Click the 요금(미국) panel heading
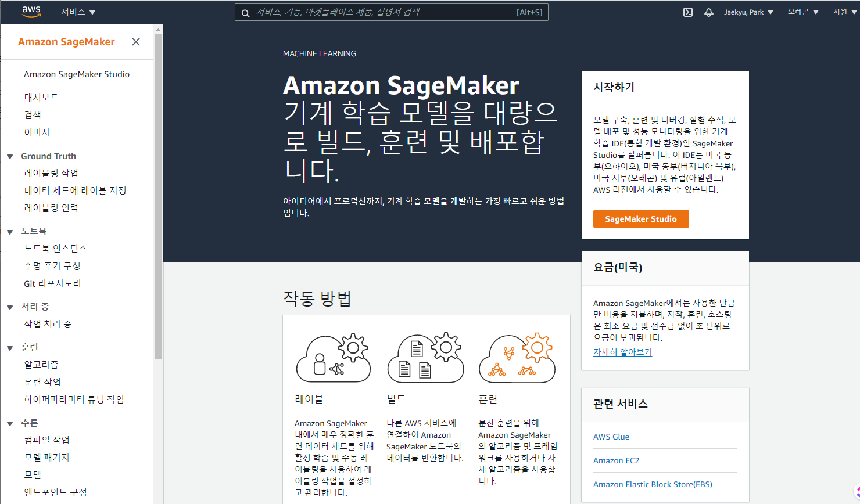Screen dimensions: 860x504 tap(618, 268)
